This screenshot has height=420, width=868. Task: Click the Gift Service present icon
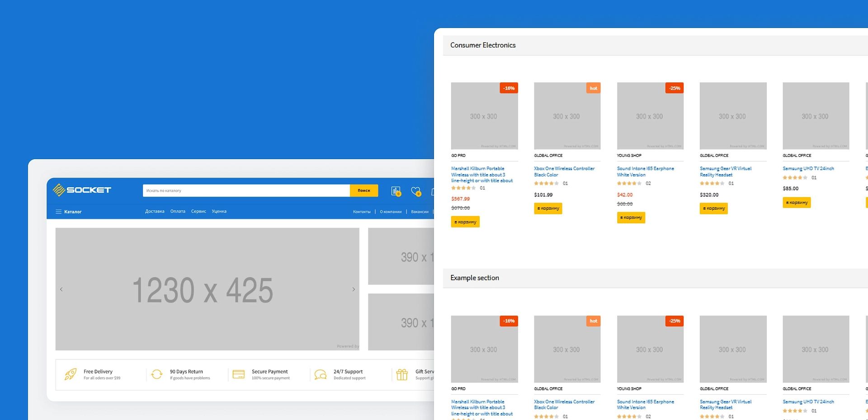coord(402,374)
